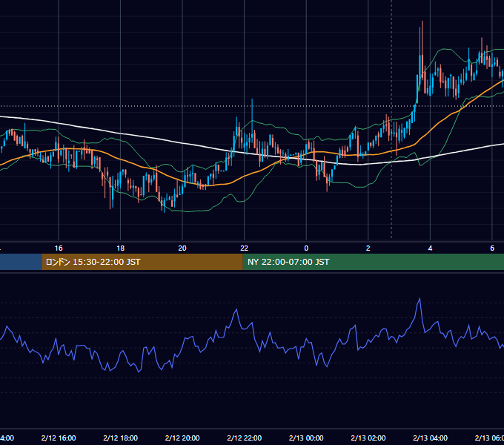Click the 2/12 22:00 time label
Image resolution: width=504 pixels, height=445 pixels.
pos(245,438)
